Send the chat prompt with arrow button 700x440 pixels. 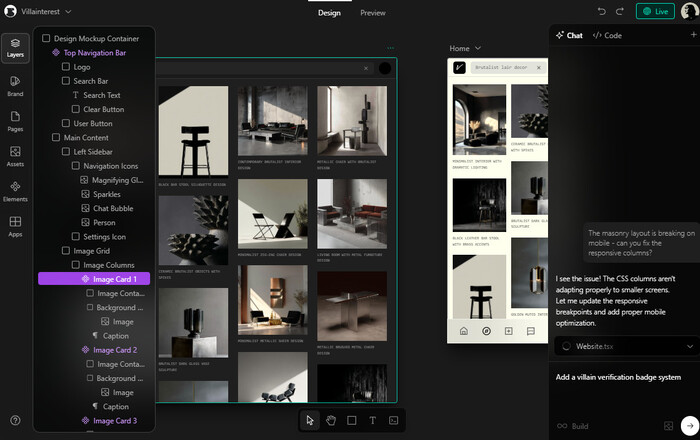point(687,426)
